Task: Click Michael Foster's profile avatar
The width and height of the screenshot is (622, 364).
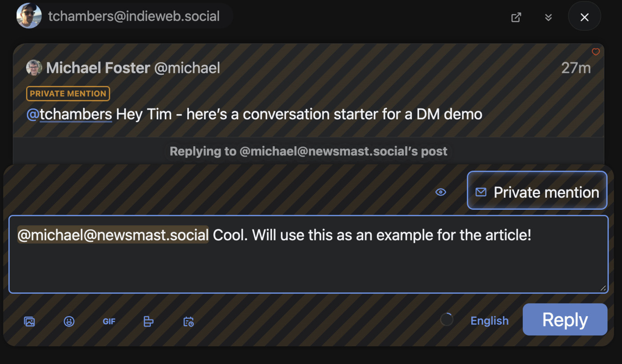Action: 34,68
